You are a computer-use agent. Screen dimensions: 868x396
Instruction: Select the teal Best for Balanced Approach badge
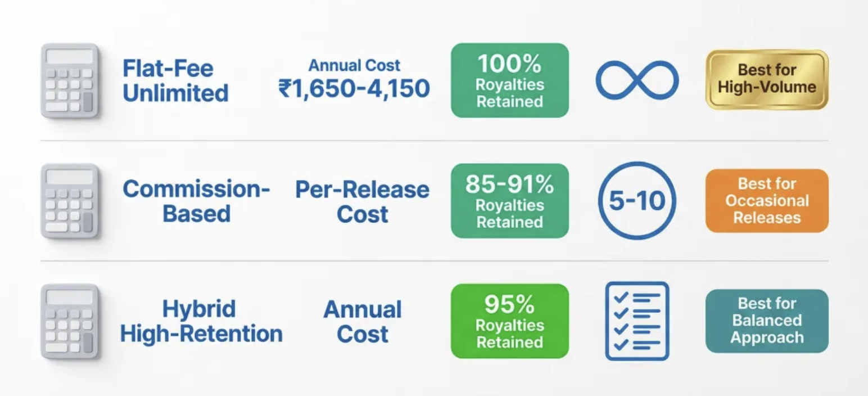pyautogui.click(x=767, y=321)
